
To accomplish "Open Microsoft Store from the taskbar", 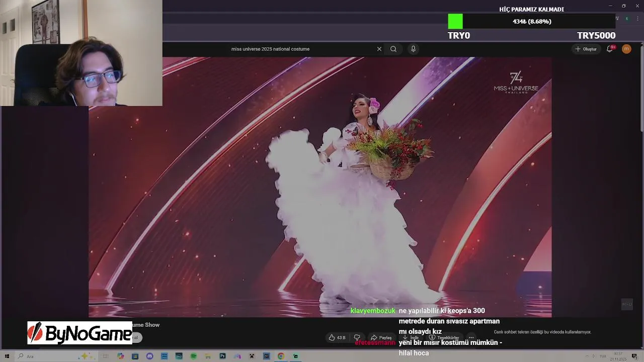I will 135,356.
